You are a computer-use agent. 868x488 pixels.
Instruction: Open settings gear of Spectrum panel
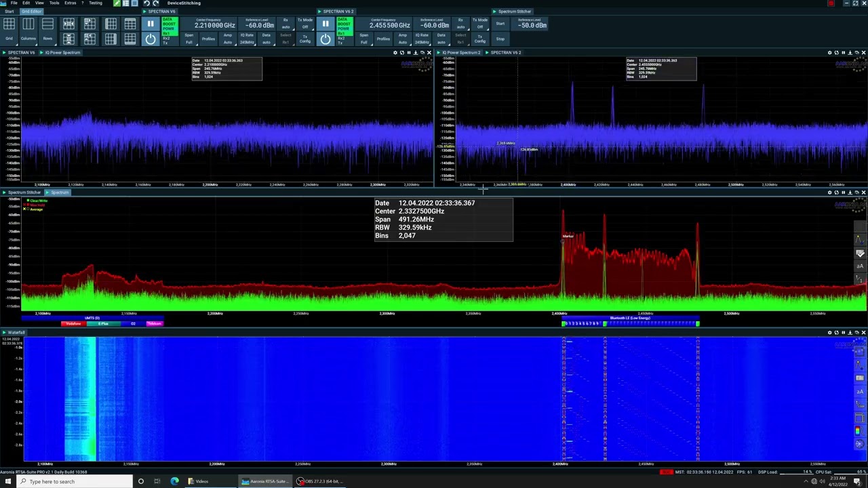click(x=829, y=192)
